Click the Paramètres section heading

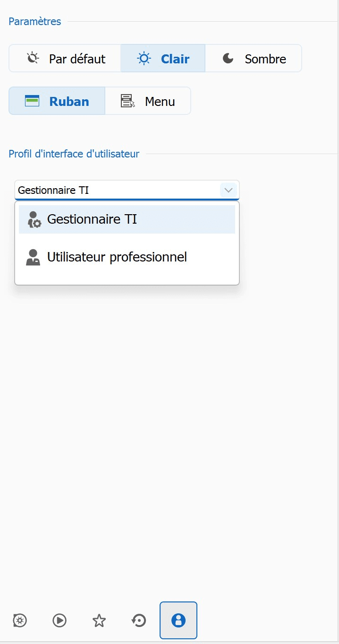(35, 22)
